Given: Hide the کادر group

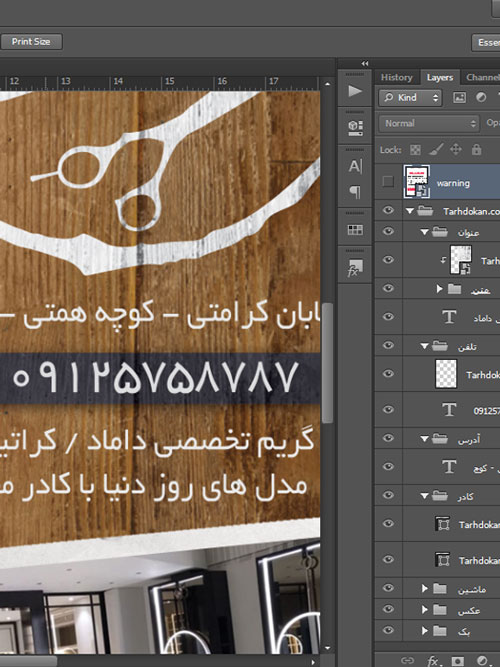Looking at the screenshot, I should [388, 495].
